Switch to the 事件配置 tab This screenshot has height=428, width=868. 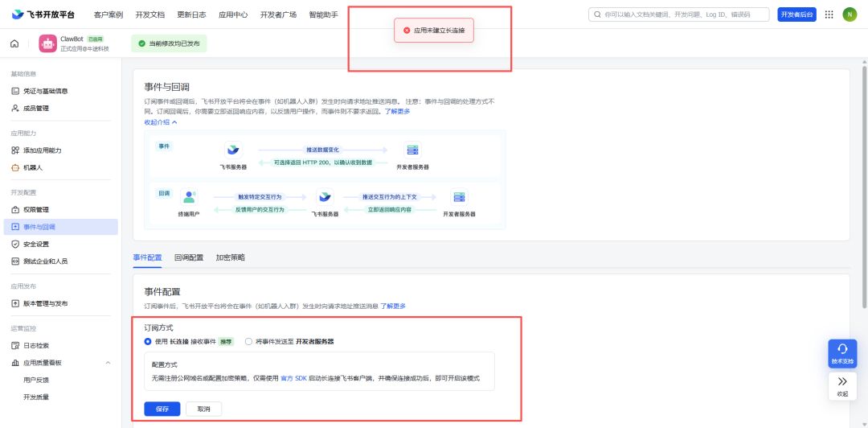point(147,257)
